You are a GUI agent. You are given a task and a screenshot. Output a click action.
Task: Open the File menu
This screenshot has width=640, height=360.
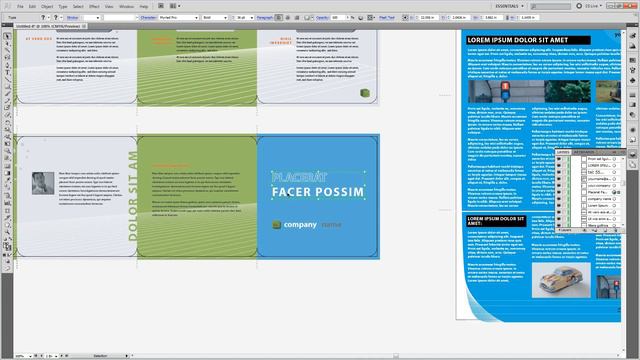[20, 7]
